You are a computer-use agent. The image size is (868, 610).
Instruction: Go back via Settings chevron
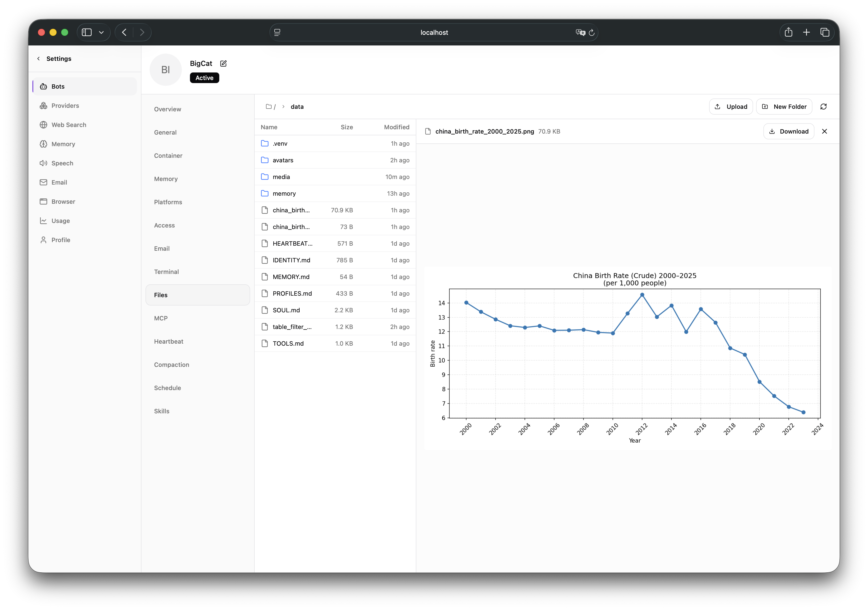click(39, 59)
